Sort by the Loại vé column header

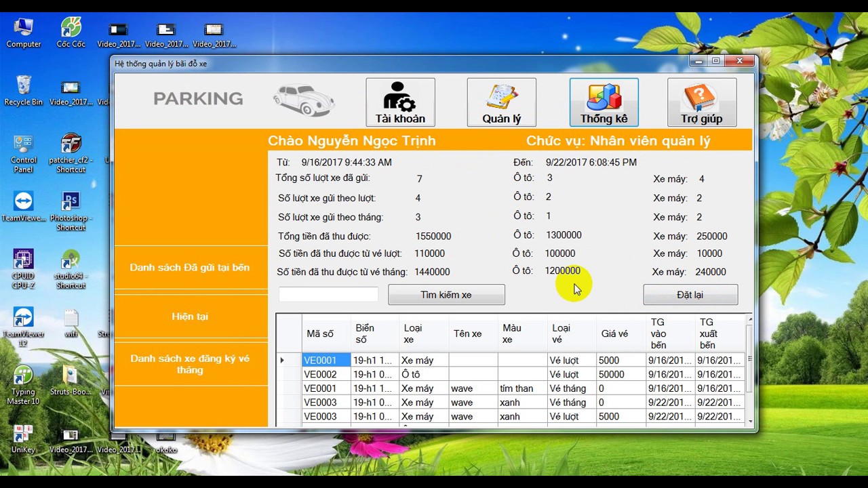[x=571, y=333]
